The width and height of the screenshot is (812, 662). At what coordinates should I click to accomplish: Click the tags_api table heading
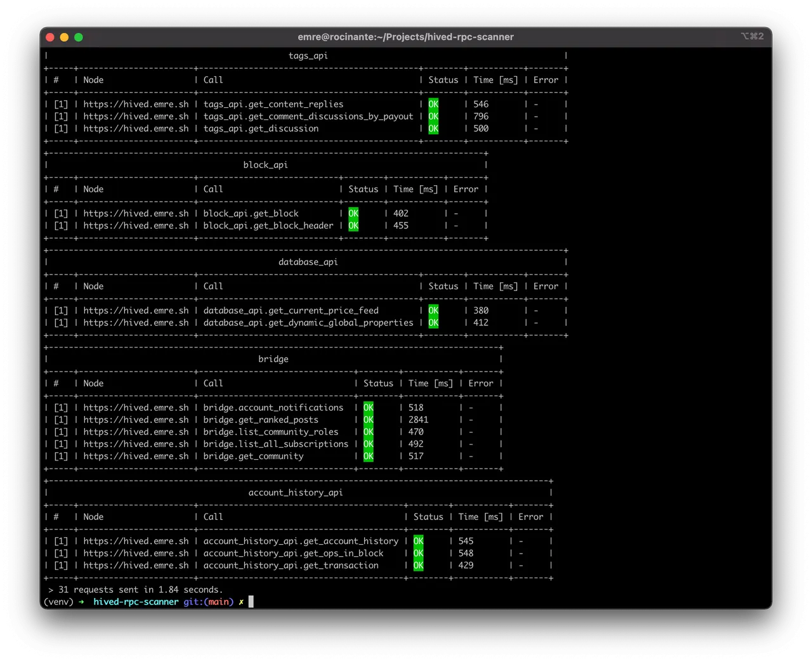tap(308, 56)
